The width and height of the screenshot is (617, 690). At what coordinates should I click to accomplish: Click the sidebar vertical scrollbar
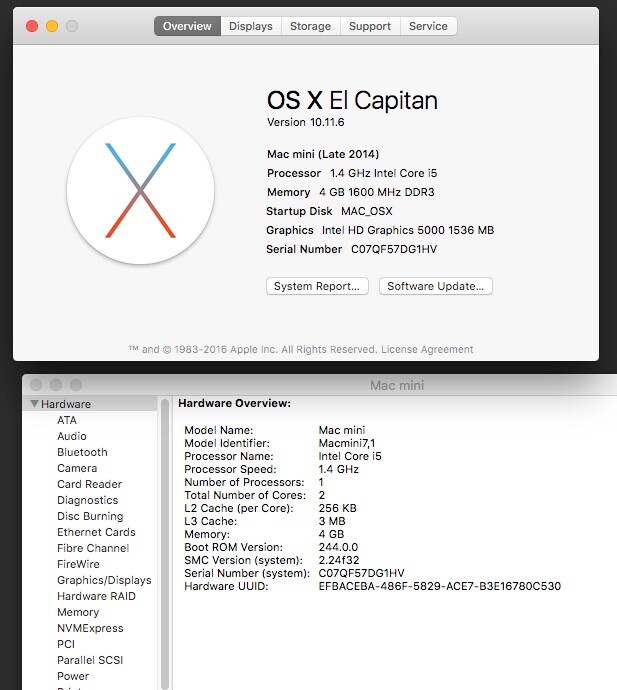point(165,543)
